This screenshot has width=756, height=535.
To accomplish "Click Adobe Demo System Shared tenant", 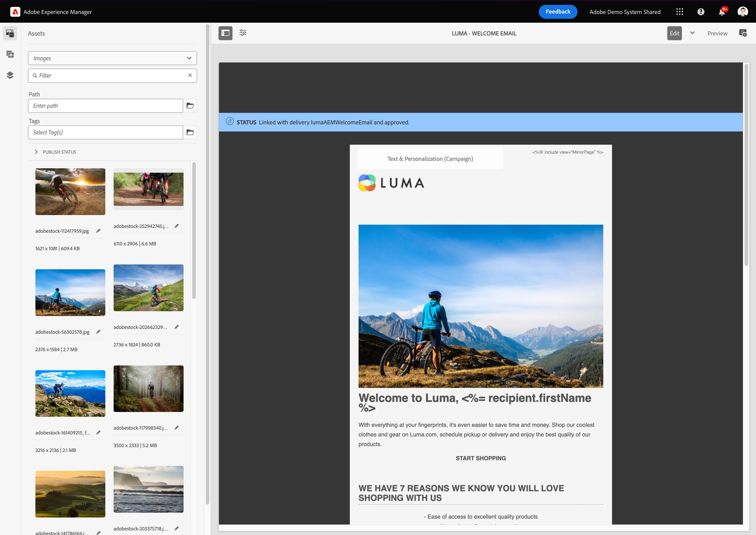I will [x=625, y=12].
